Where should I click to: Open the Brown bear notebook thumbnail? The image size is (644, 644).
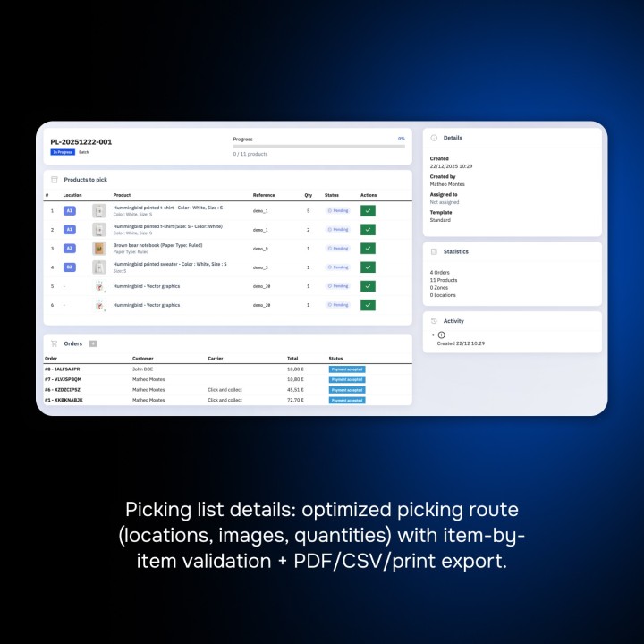tap(99, 249)
